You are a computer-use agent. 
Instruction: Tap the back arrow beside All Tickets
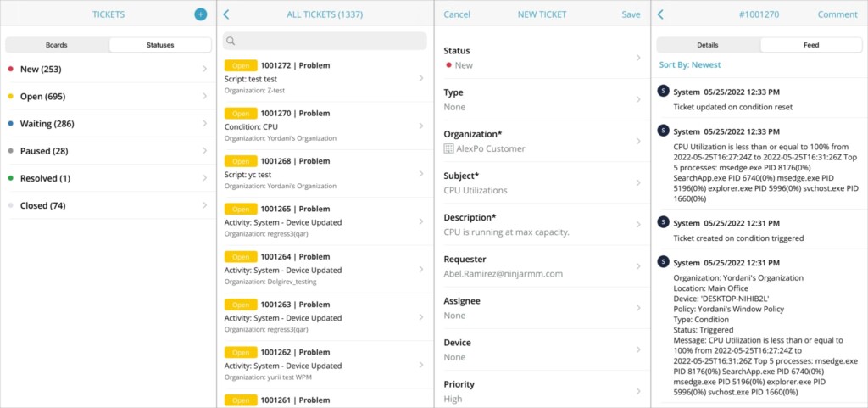[x=226, y=14]
